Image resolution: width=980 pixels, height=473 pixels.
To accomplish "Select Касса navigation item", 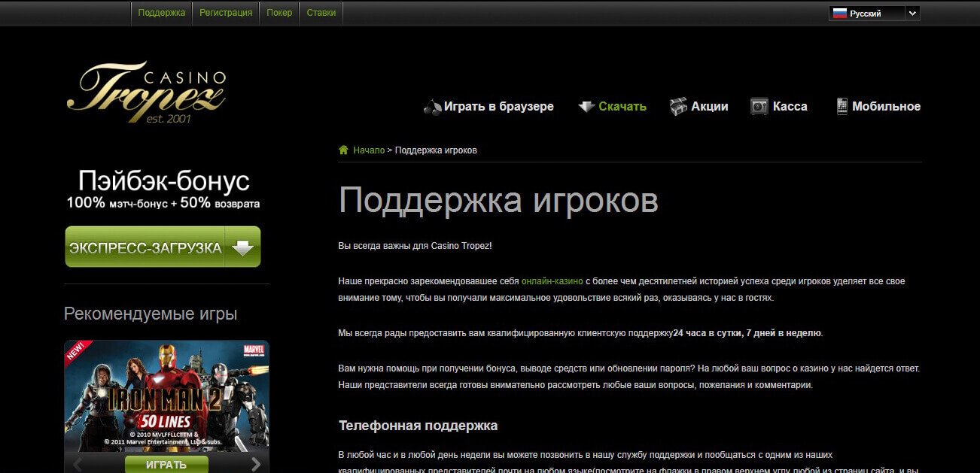I will pyautogui.click(x=779, y=107).
